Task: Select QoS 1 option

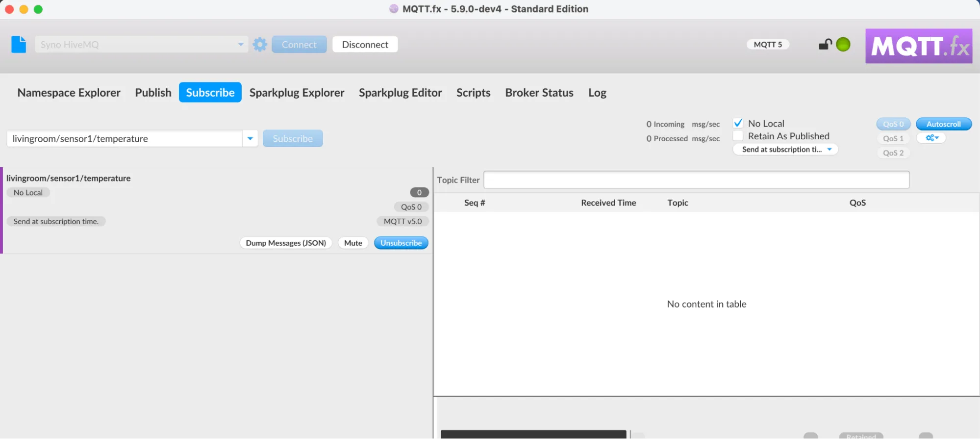Action: pos(893,139)
